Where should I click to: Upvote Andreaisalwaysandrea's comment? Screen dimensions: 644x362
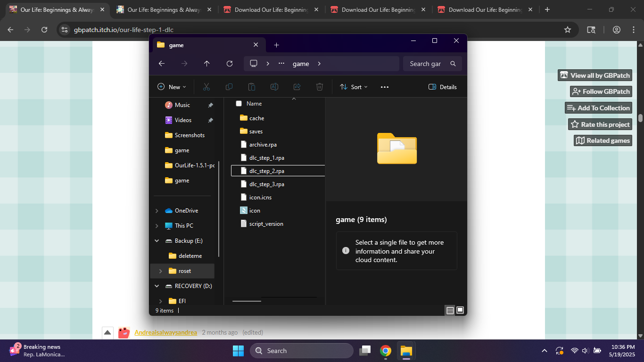pyautogui.click(x=107, y=332)
